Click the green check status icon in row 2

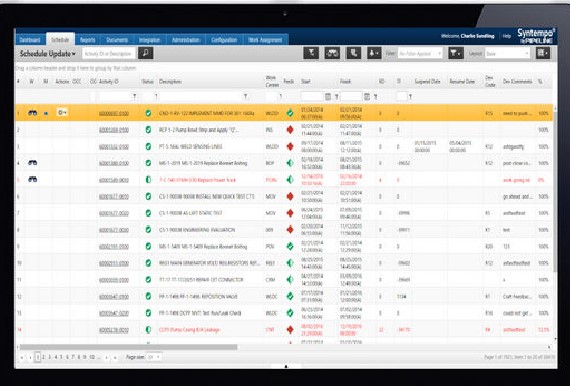[x=148, y=129]
